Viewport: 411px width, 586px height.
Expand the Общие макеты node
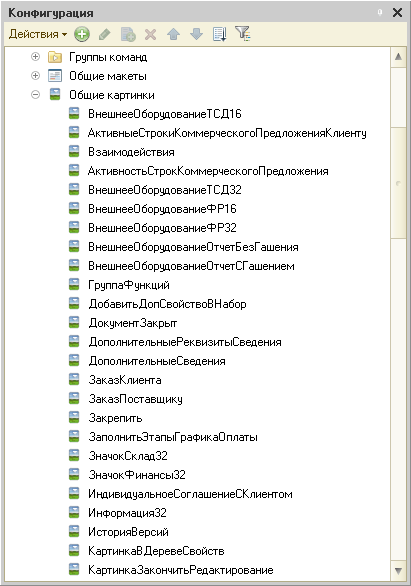35,75
